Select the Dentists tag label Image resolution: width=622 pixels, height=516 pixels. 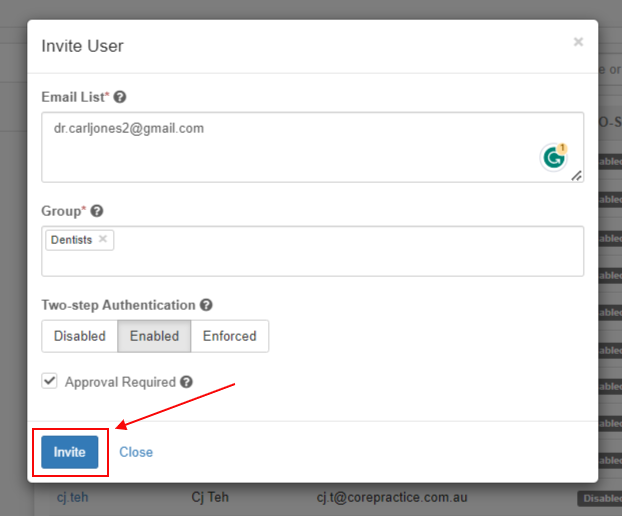71,240
